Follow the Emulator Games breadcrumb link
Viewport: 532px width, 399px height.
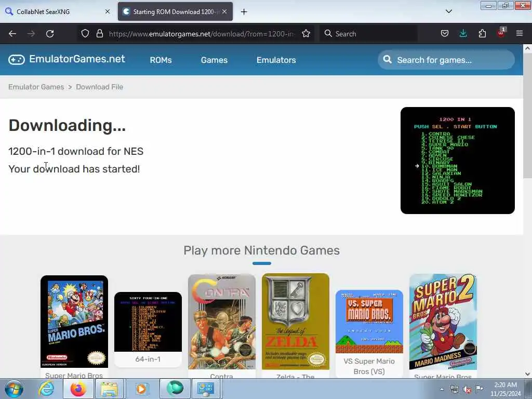36,87
